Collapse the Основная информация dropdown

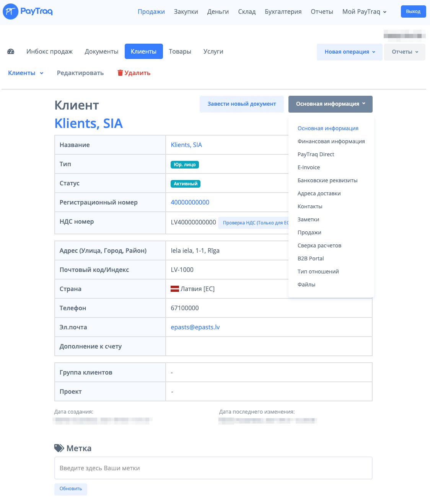(x=331, y=104)
